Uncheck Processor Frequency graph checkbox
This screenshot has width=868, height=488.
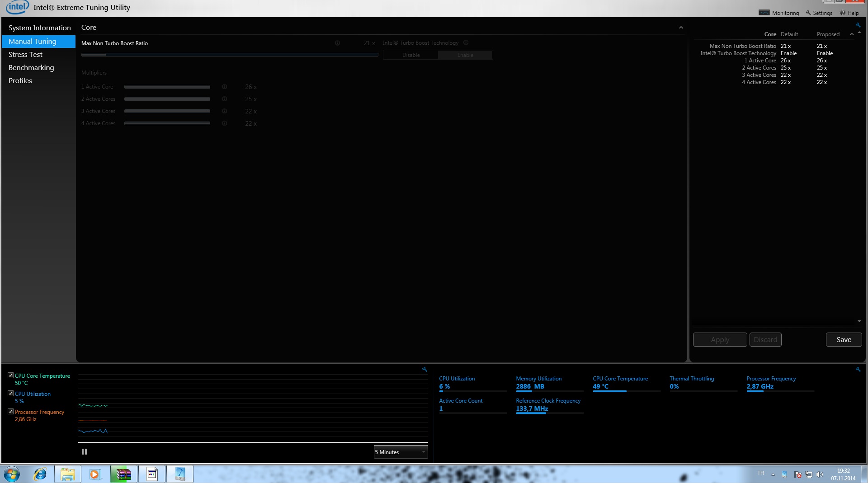pyautogui.click(x=10, y=412)
